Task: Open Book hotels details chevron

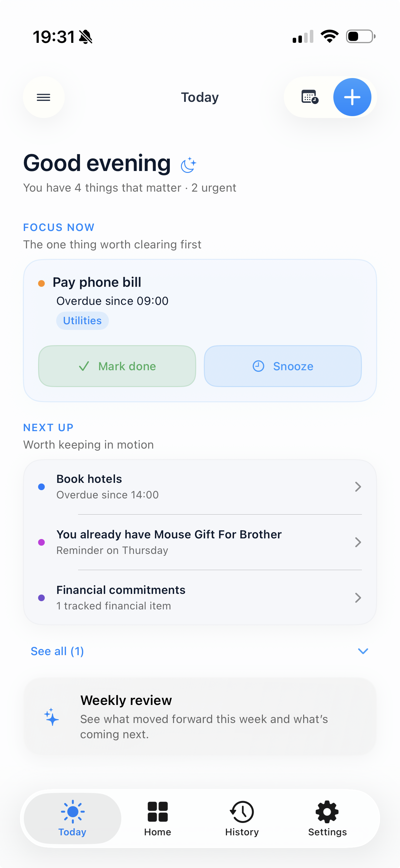Action: pos(358,487)
